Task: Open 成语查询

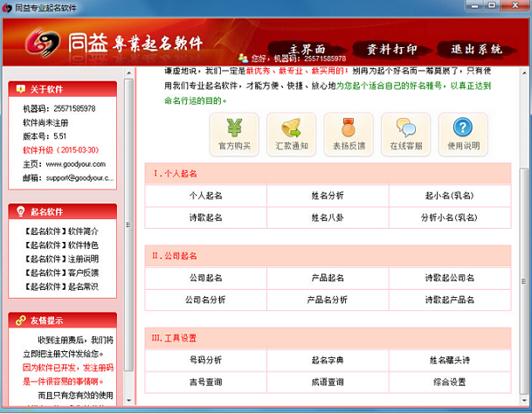Action: [x=328, y=382]
